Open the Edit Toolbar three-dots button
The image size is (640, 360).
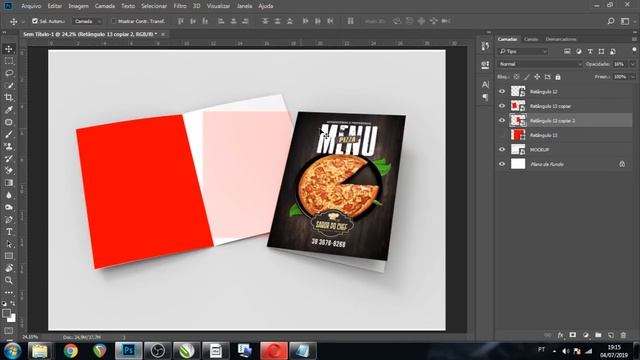coord(9,293)
